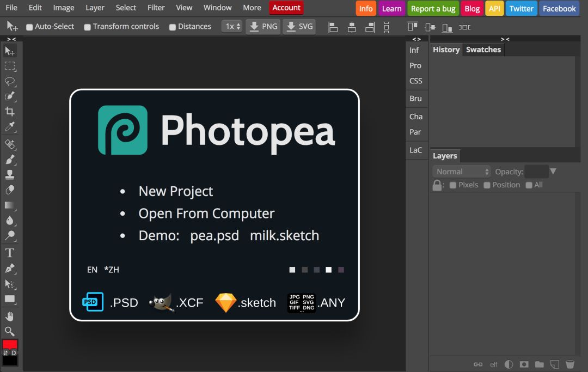The image size is (588, 372).
Task: Click the align left edges icon
Action: click(x=333, y=27)
